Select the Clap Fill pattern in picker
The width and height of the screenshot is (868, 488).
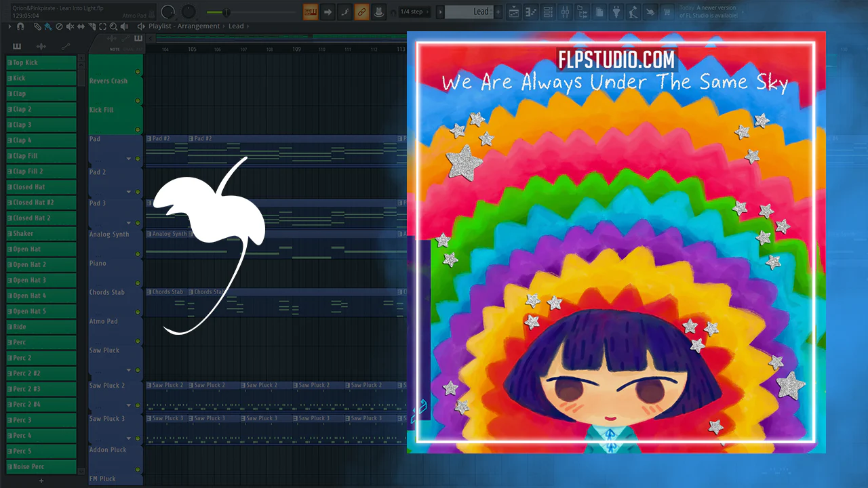41,156
